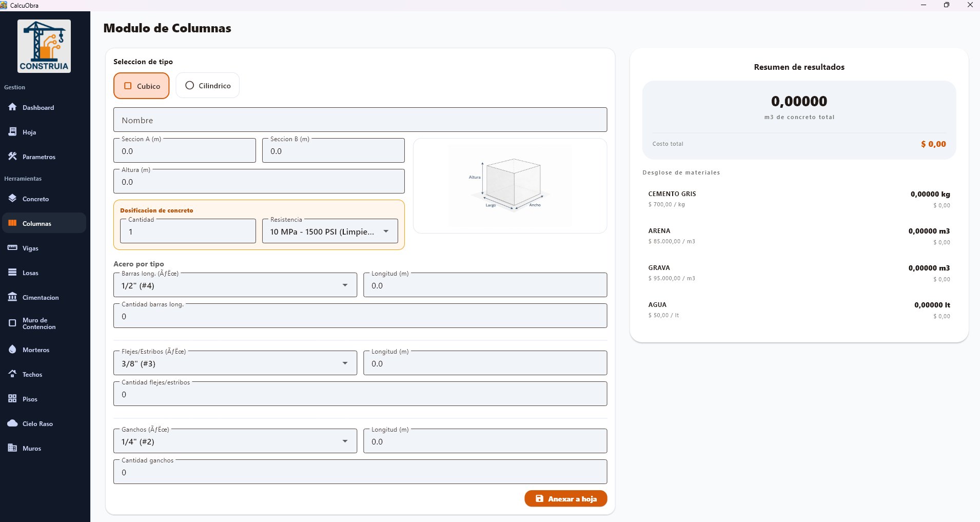Click the Parametros tools icon
This screenshot has width=980, height=522.
coord(12,157)
